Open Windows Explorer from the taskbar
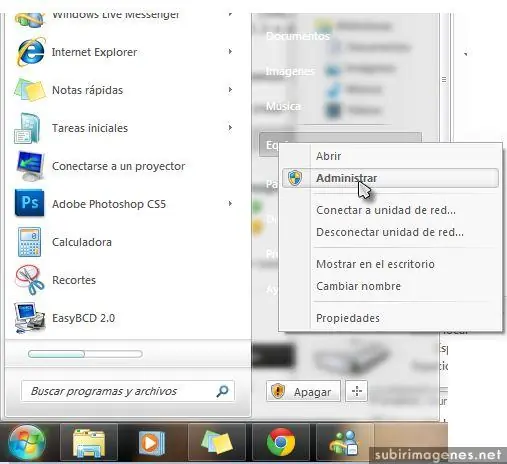Image resolution: width=507 pixels, height=464 pixels. coord(89,443)
